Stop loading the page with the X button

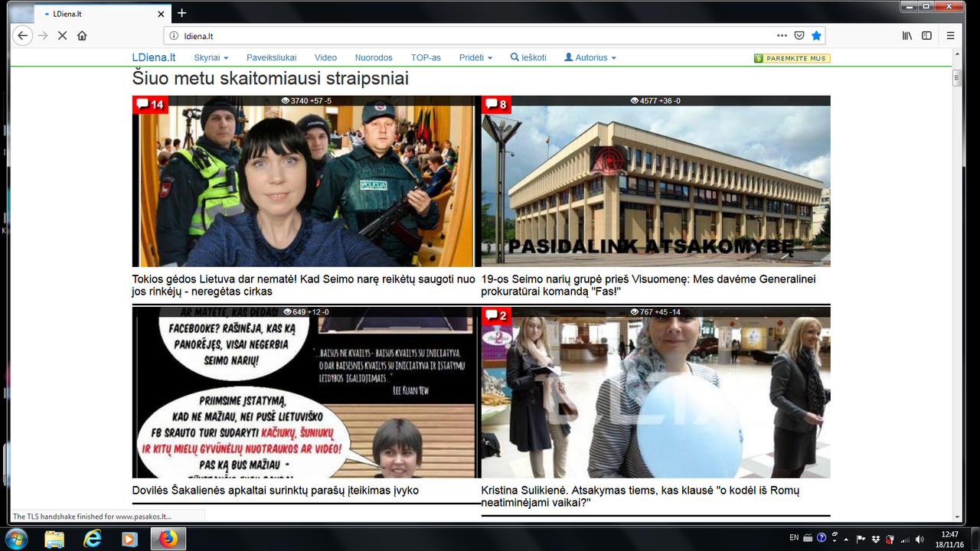(63, 35)
